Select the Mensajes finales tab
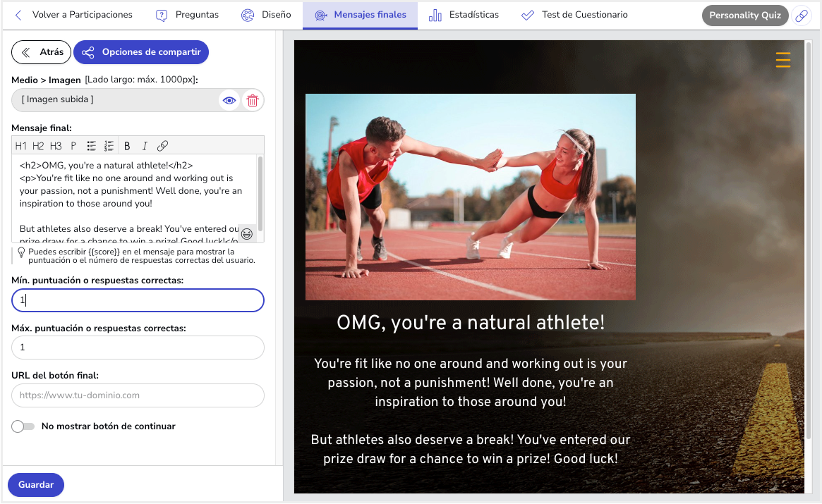This screenshot has width=822, height=504. pos(360,16)
